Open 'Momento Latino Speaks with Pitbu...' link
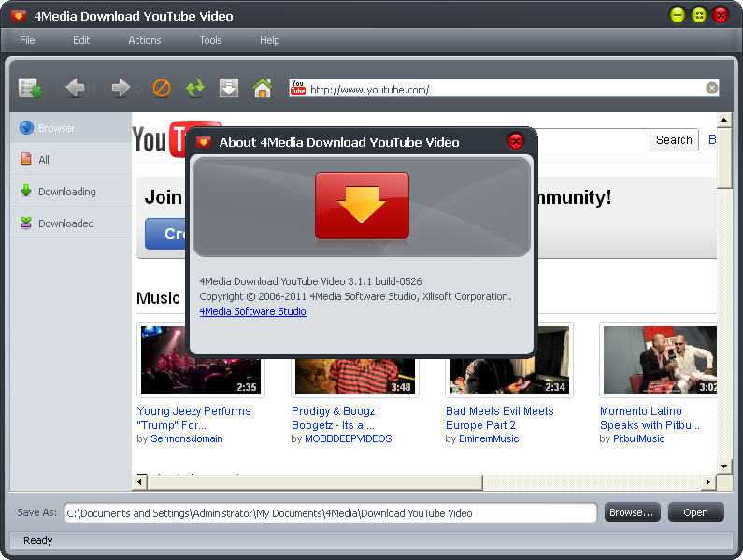743x560 pixels. coord(650,418)
